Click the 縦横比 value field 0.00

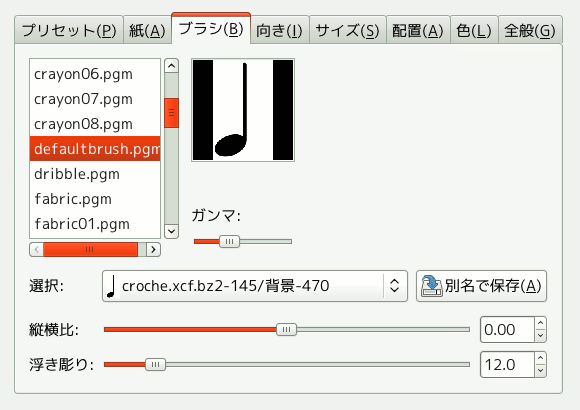[507, 329]
